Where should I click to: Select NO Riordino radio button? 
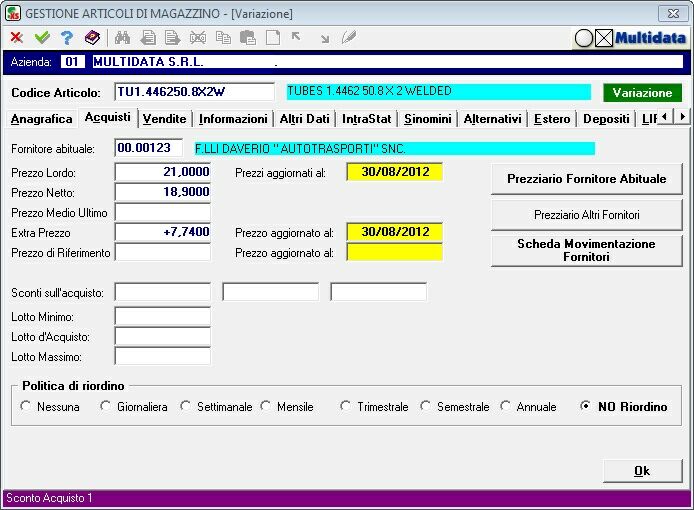pyautogui.click(x=585, y=406)
